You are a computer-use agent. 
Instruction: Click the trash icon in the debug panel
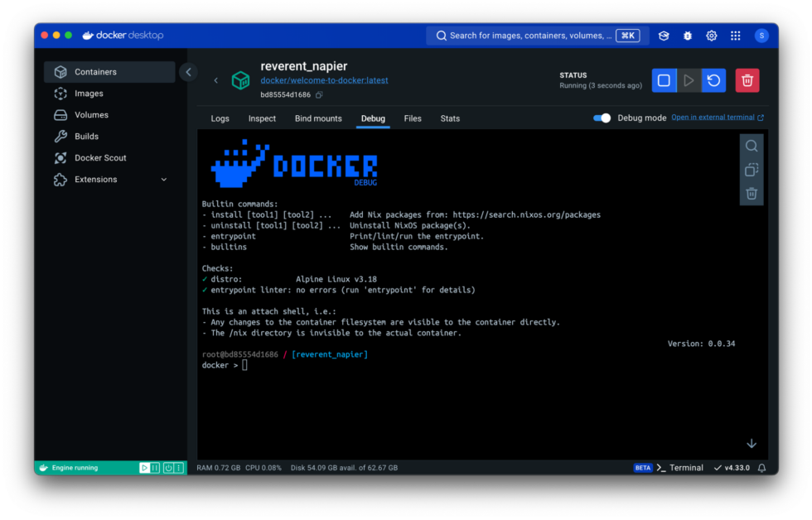[x=751, y=193]
